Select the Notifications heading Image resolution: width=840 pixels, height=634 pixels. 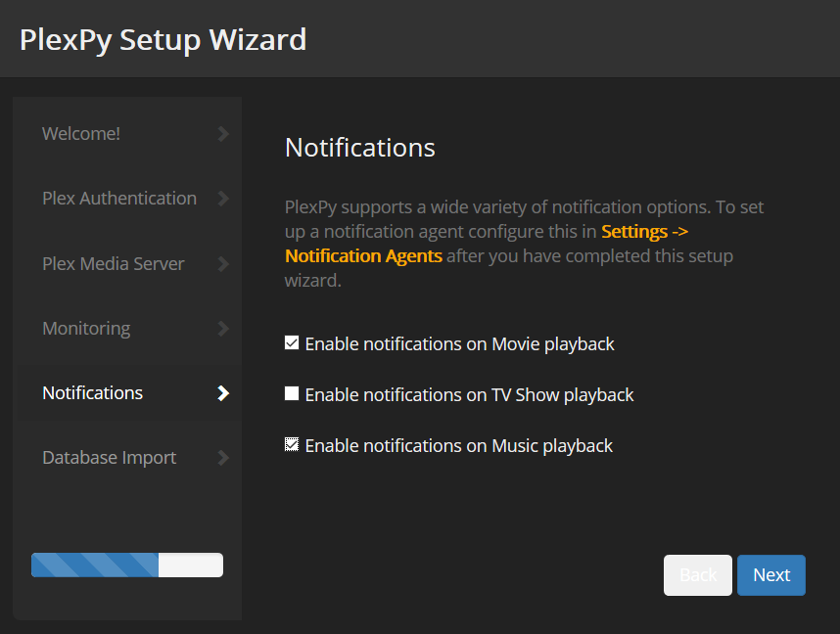point(359,148)
